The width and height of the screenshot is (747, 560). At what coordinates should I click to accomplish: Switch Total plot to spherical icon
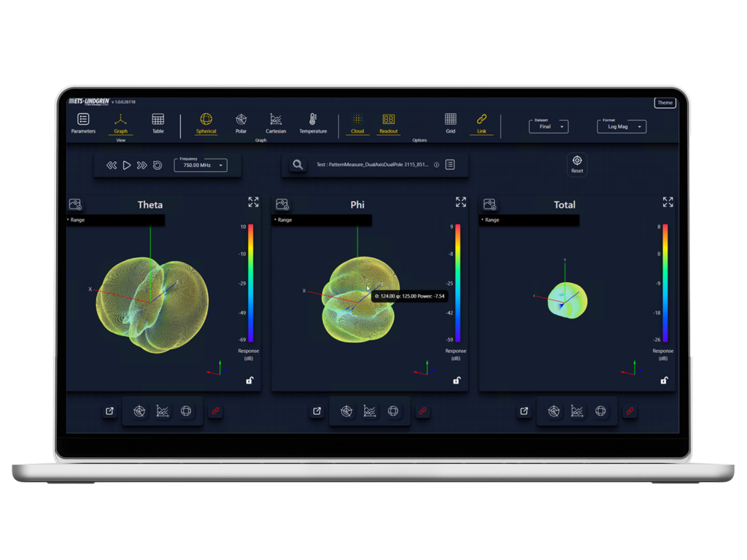point(601,411)
